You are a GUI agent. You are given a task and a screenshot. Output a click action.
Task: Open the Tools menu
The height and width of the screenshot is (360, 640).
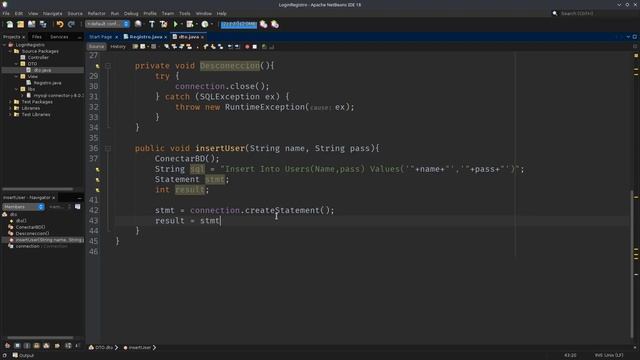[184, 13]
